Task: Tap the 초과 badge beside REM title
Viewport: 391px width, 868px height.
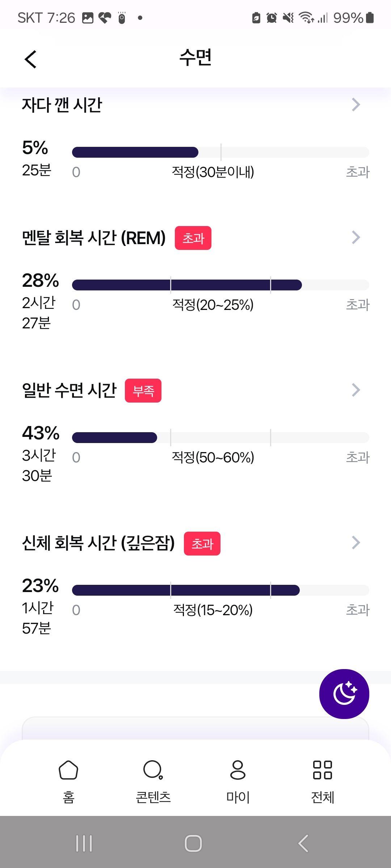Action: coord(193,238)
